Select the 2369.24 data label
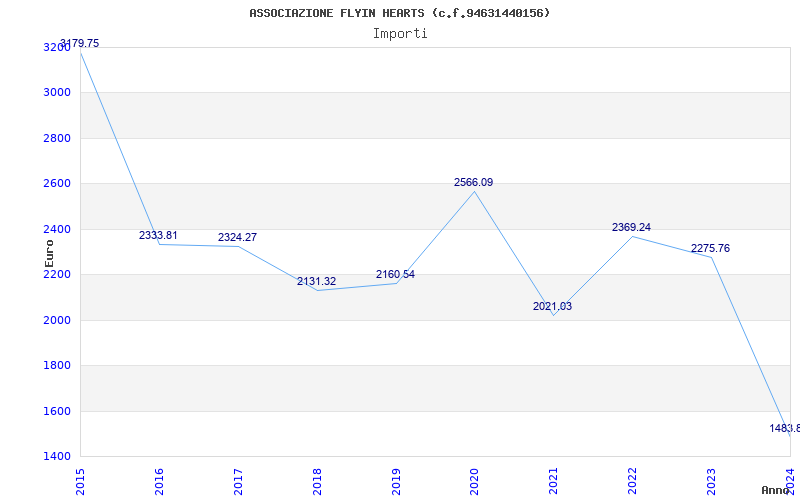The image size is (800, 500). (x=632, y=227)
